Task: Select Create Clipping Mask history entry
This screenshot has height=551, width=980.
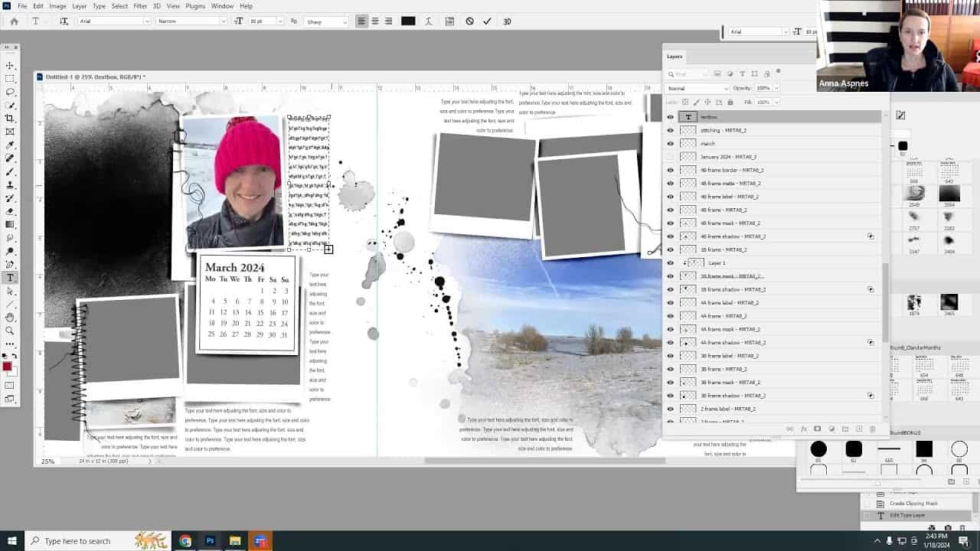Action: click(x=913, y=504)
